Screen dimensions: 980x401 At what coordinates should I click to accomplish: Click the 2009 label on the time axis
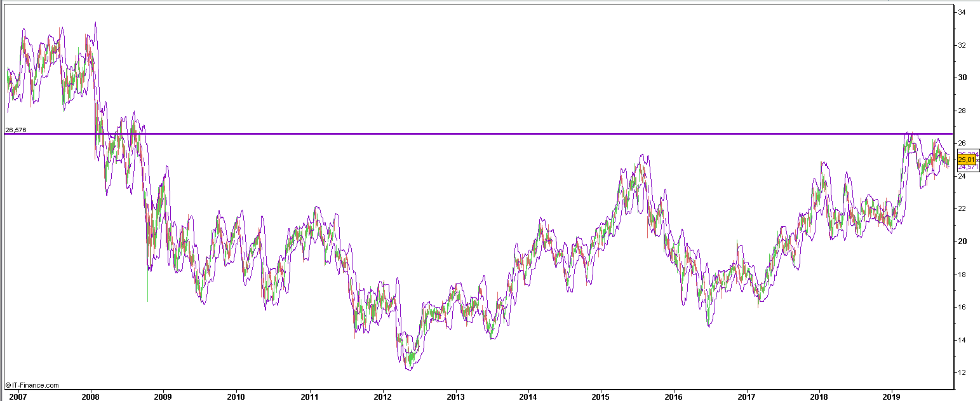pyautogui.click(x=163, y=396)
